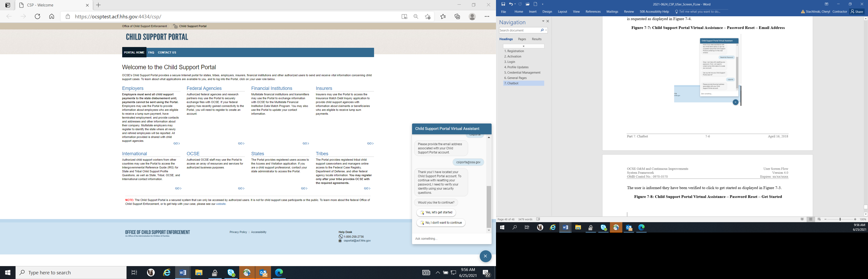Open browser Collections icon
868x279 pixels.
coord(457,17)
